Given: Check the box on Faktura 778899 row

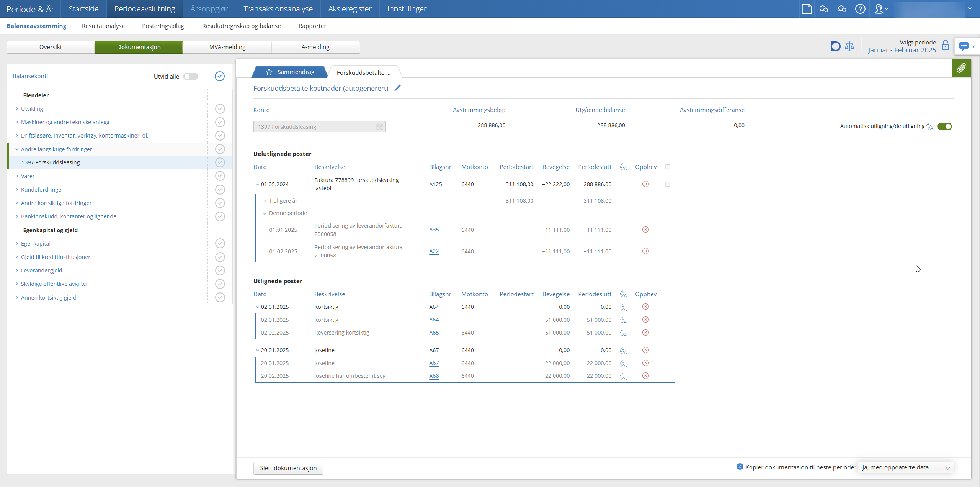Looking at the screenshot, I should point(667,184).
